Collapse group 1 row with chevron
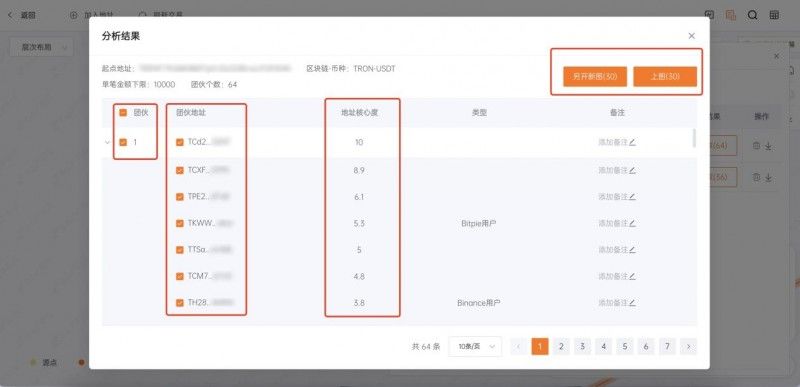The image size is (800, 387). pyautogui.click(x=108, y=142)
